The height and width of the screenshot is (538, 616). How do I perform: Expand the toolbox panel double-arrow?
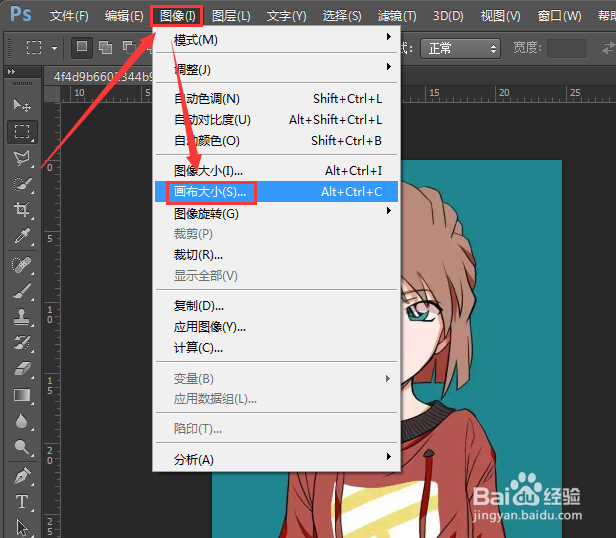(11, 72)
